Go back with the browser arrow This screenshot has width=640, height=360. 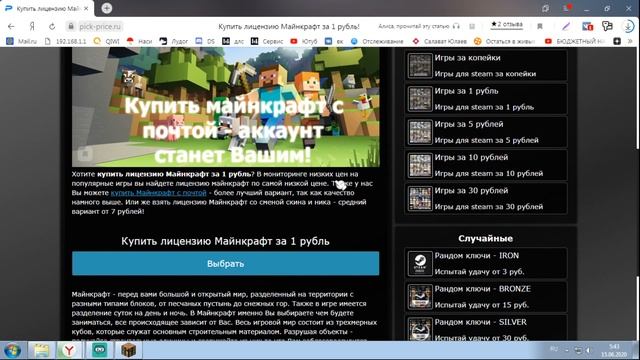point(11,27)
